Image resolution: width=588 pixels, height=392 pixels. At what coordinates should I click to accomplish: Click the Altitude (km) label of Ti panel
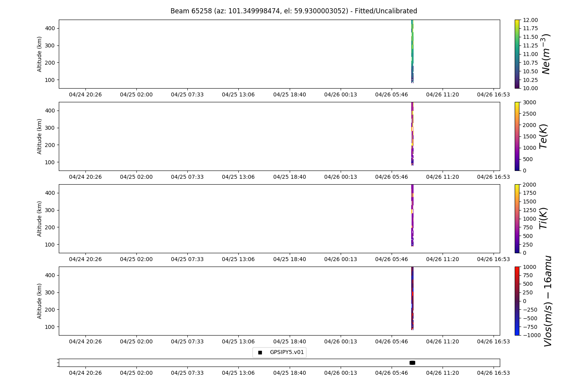click(x=39, y=219)
